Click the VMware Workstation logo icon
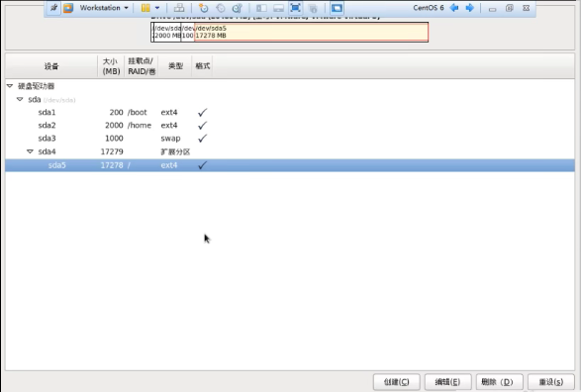The width and height of the screenshot is (581, 392). pos(68,8)
